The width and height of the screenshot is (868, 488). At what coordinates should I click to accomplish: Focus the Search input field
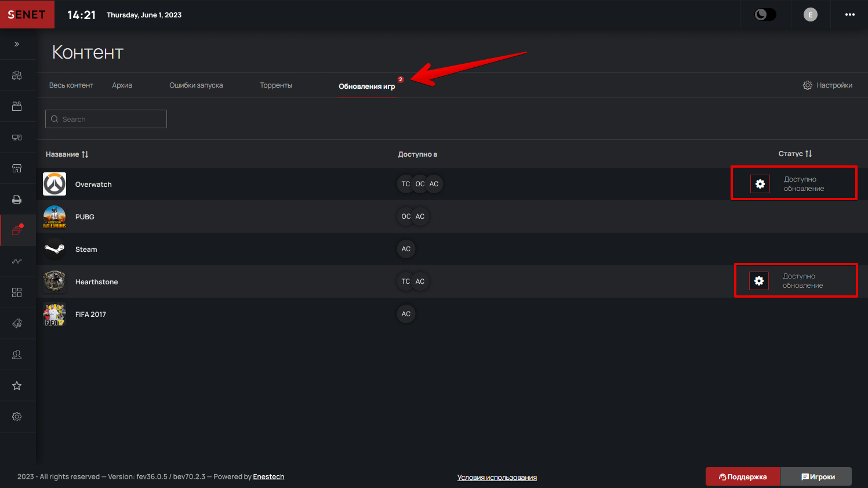click(x=106, y=119)
